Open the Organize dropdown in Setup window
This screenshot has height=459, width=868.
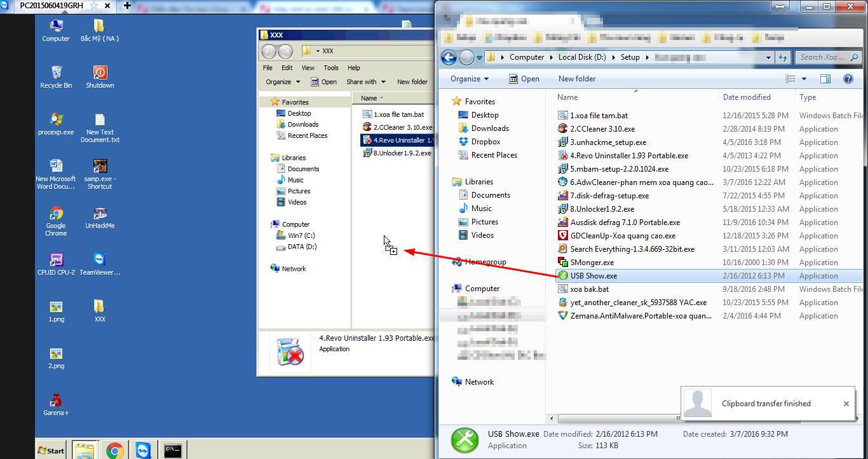point(470,79)
